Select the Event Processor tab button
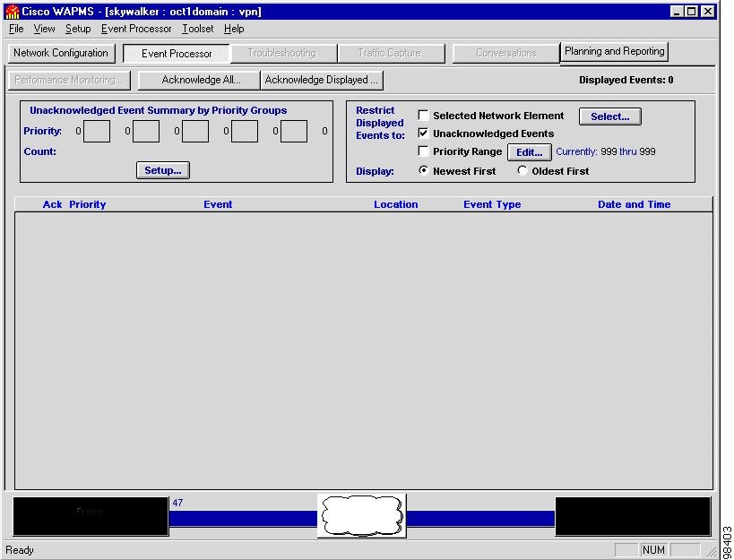Screen dimensions: 734x560 (x=177, y=54)
